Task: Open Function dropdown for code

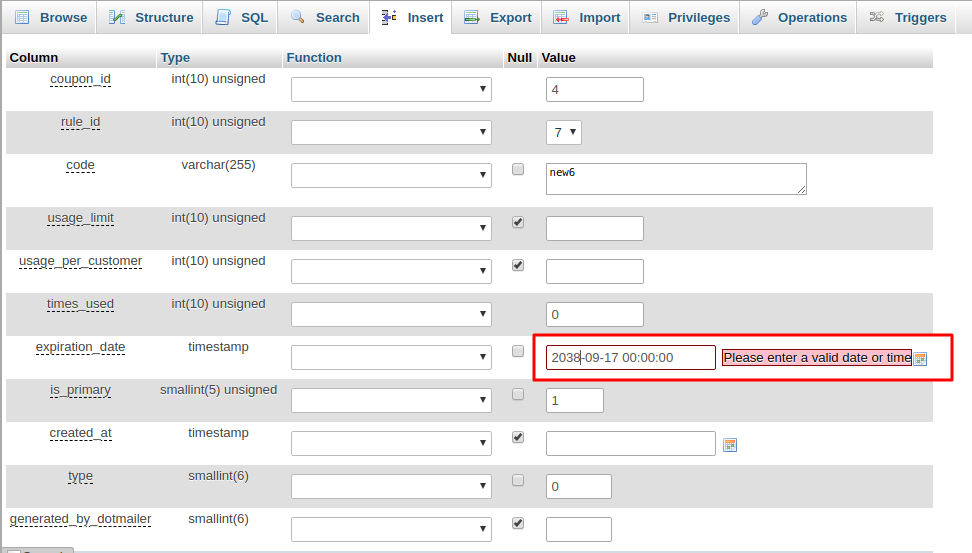Action: point(391,175)
